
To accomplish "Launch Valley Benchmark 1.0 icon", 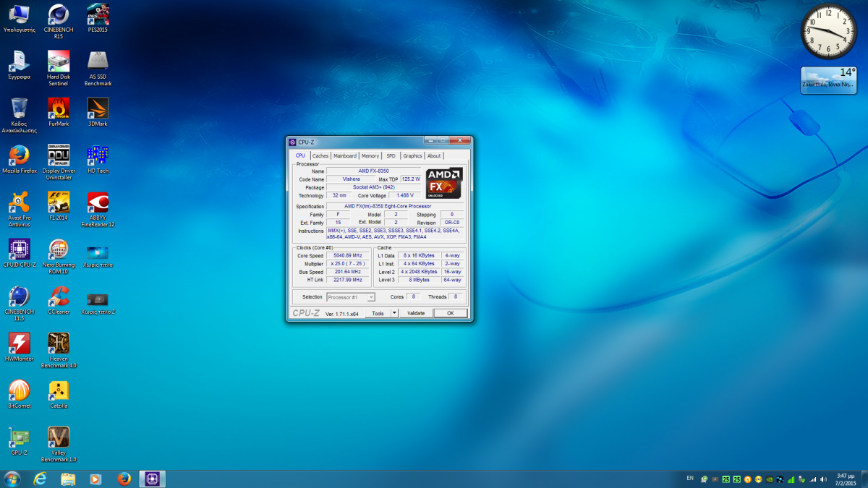I will tap(59, 445).
